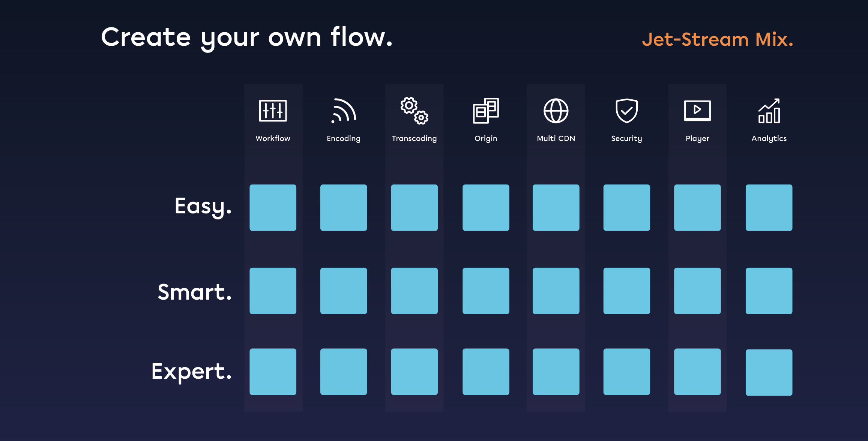Toggle the Encoding square in the Smart row
This screenshot has width=868, height=441.
point(344,291)
